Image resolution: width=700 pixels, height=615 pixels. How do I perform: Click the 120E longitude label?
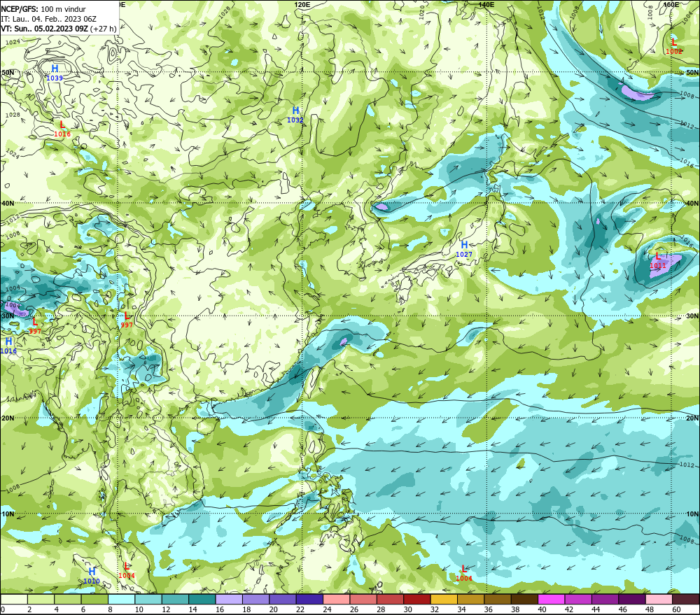[302, 4]
